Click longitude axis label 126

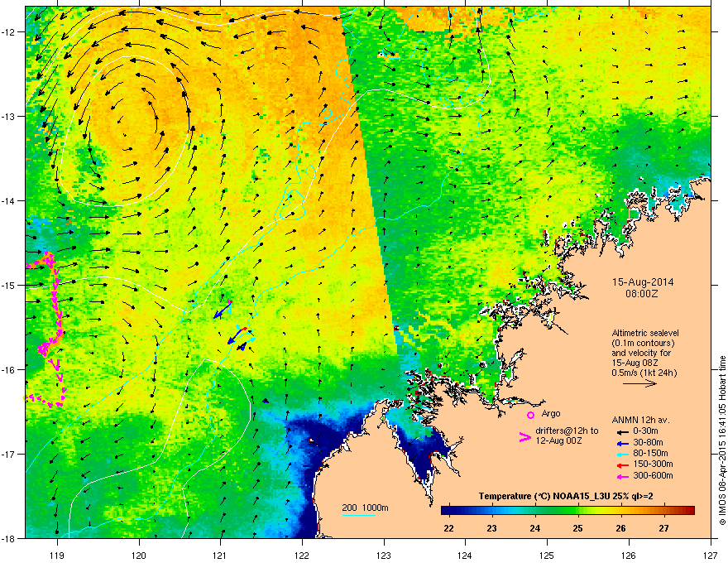coord(629,555)
